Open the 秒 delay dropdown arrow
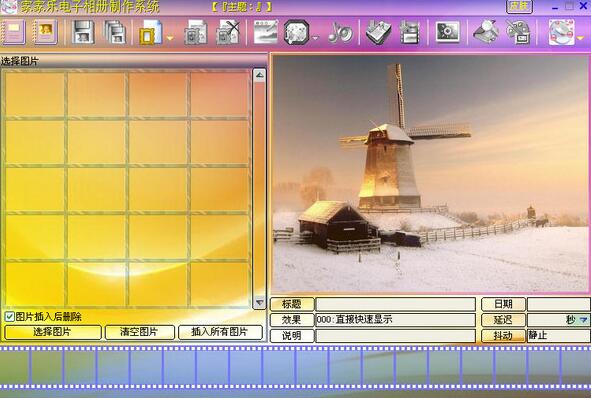The height and width of the screenshot is (398, 591). [583, 320]
